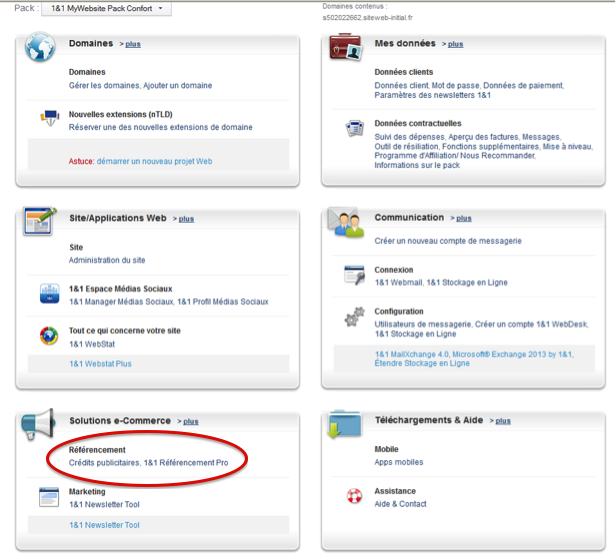Viewport: 616px width, 554px height.
Task: Click Étendre Stockage en Ligne link
Action: pyautogui.click(x=422, y=363)
